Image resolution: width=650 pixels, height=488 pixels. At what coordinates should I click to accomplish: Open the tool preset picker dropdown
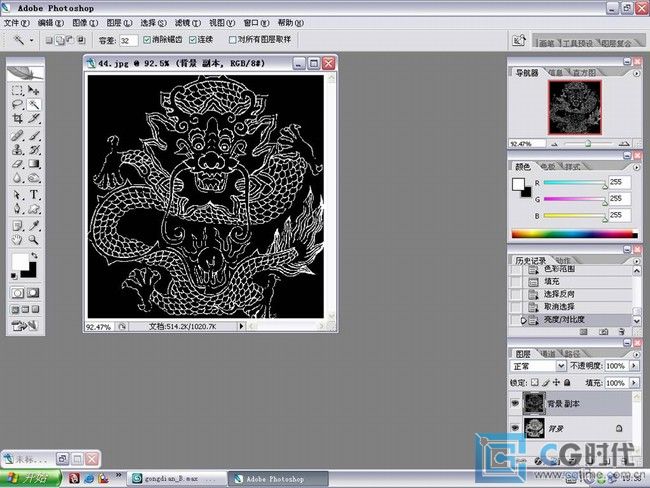[x=32, y=40]
